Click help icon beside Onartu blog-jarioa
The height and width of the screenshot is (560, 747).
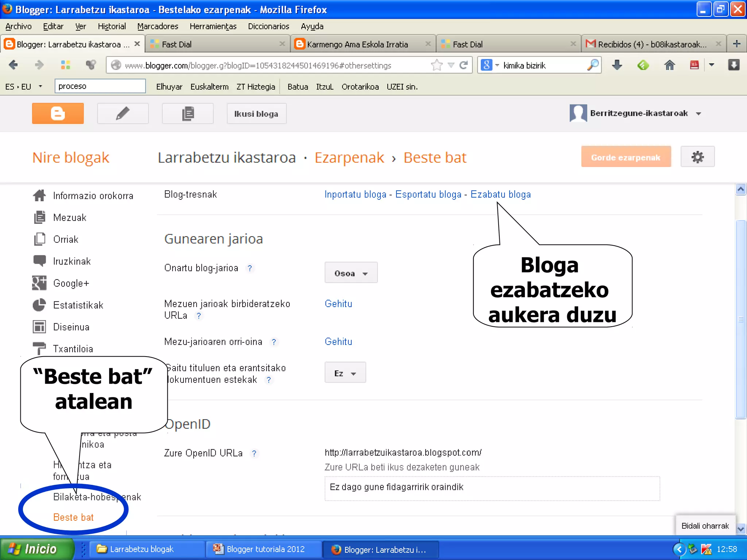pyautogui.click(x=250, y=268)
